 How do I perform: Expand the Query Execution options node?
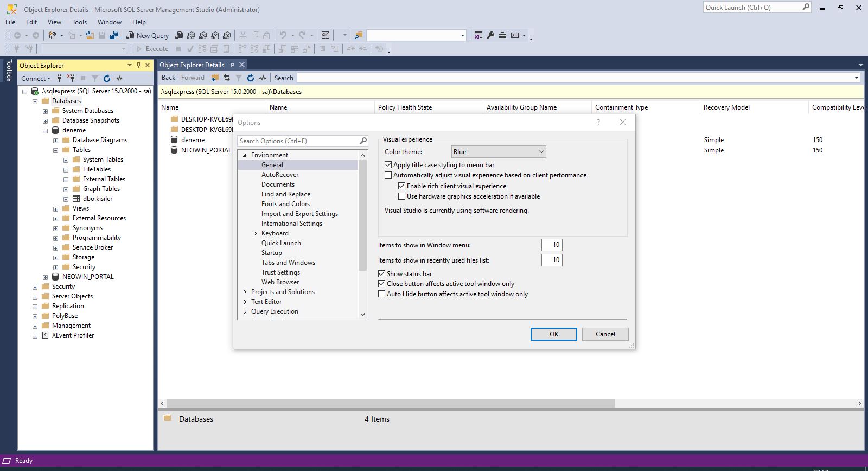point(245,311)
